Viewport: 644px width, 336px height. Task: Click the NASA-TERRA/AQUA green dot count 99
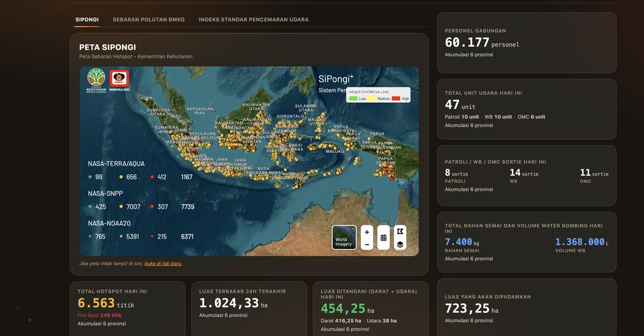[x=96, y=177]
